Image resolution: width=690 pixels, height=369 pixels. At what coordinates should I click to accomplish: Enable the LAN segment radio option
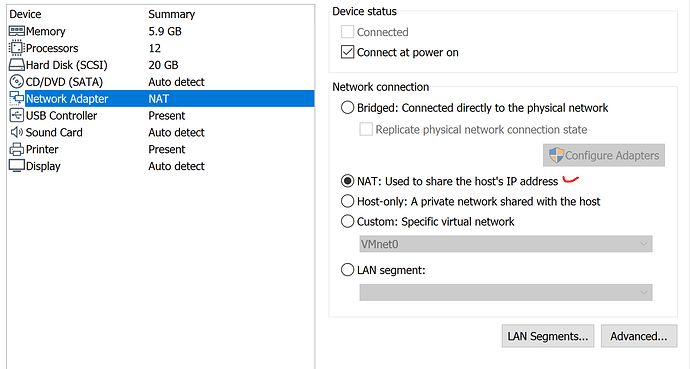click(x=348, y=270)
